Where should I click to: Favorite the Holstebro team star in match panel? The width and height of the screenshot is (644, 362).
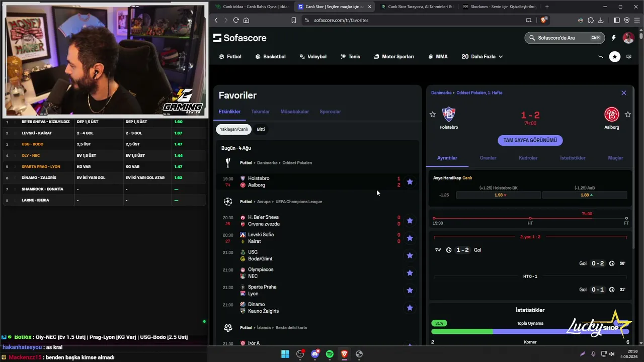(433, 115)
